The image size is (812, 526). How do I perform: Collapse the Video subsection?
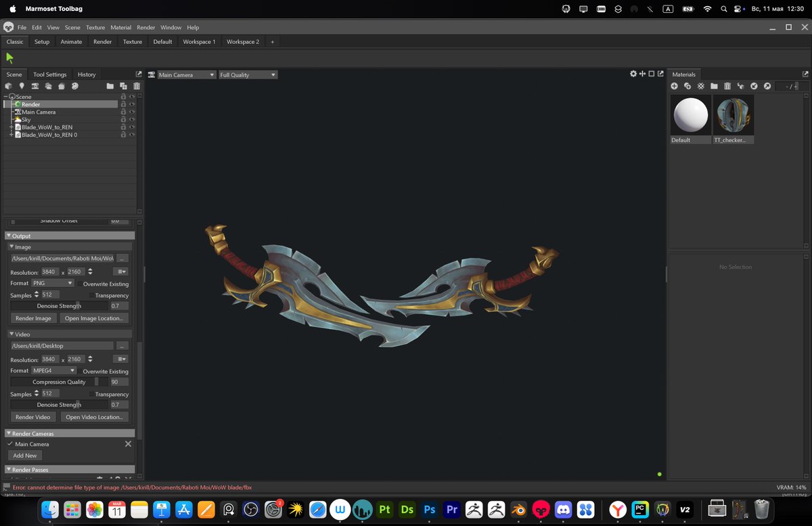coord(12,334)
